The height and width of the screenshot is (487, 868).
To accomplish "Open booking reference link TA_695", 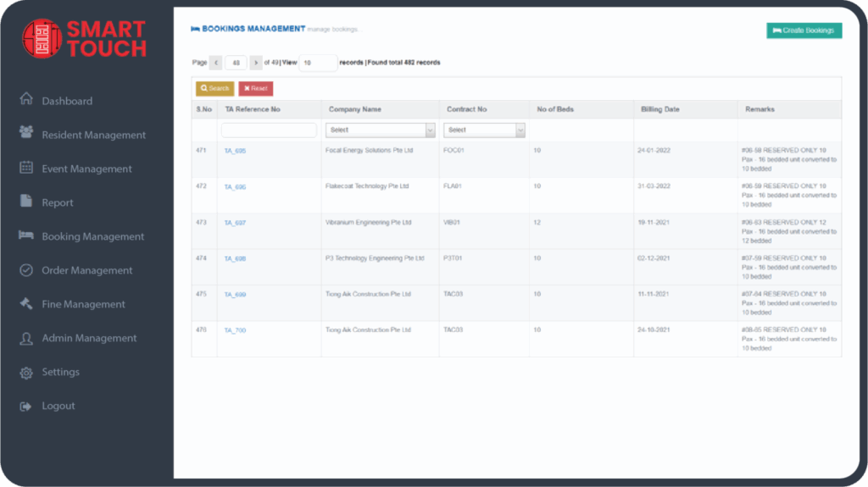I will coord(235,151).
